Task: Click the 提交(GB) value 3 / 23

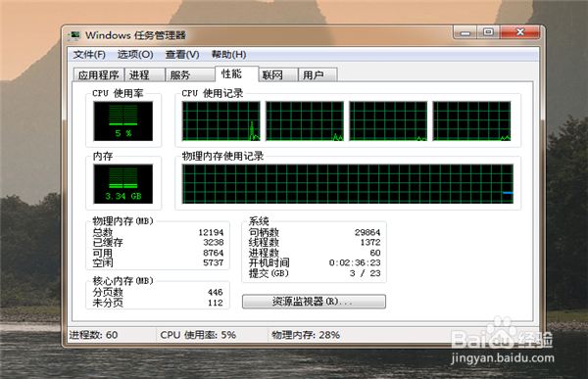Action: 366,273
